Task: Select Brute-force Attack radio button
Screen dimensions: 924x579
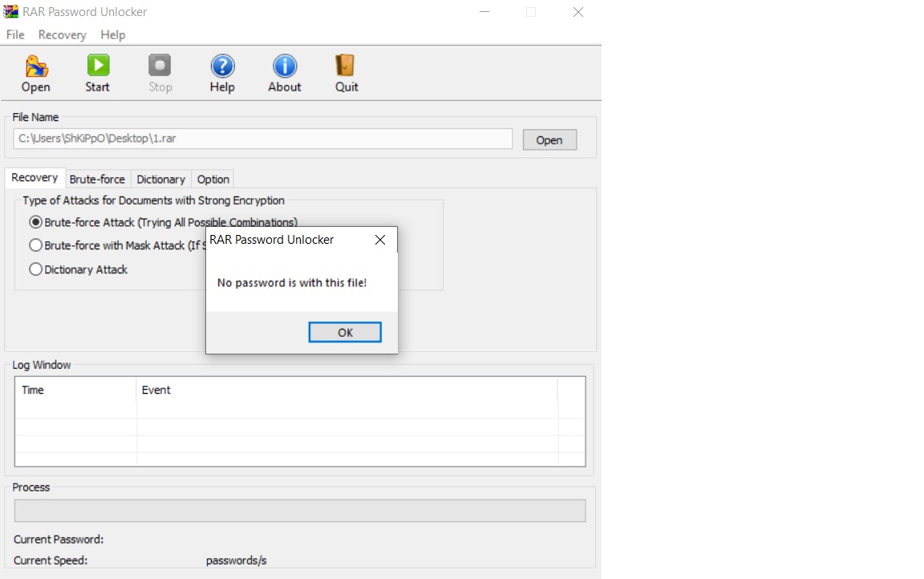Action: point(36,222)
